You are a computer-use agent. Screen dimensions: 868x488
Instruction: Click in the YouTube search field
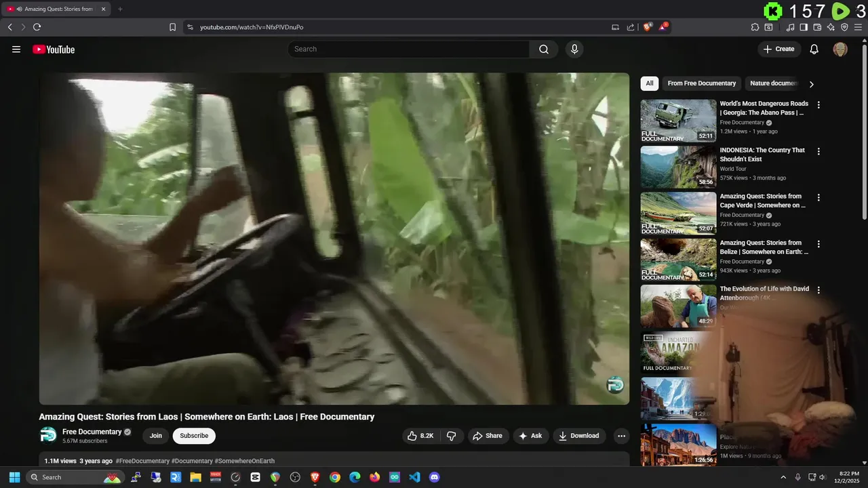coord(409,49)
